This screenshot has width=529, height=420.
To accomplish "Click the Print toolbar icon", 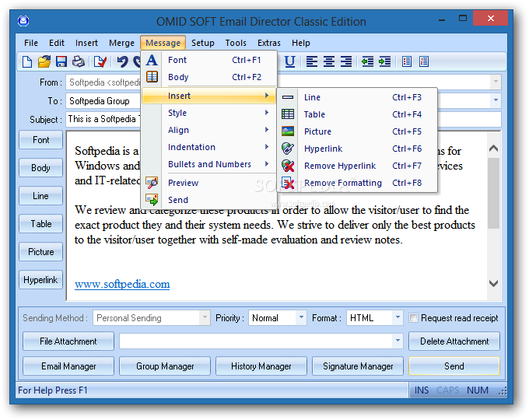I will click(x=79, y=61).
